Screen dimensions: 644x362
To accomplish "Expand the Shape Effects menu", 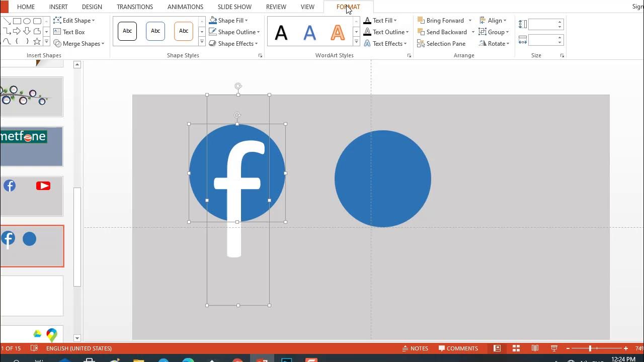I will (x=234, y=43).
